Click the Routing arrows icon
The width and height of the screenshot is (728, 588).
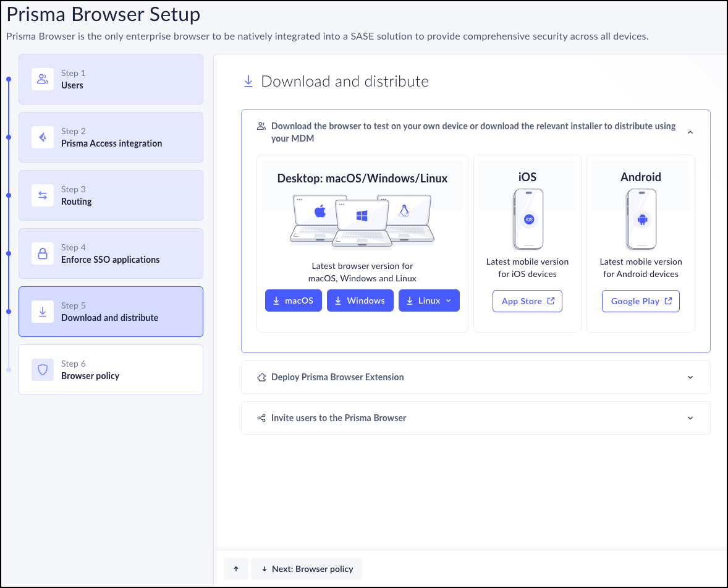(43, 195)
